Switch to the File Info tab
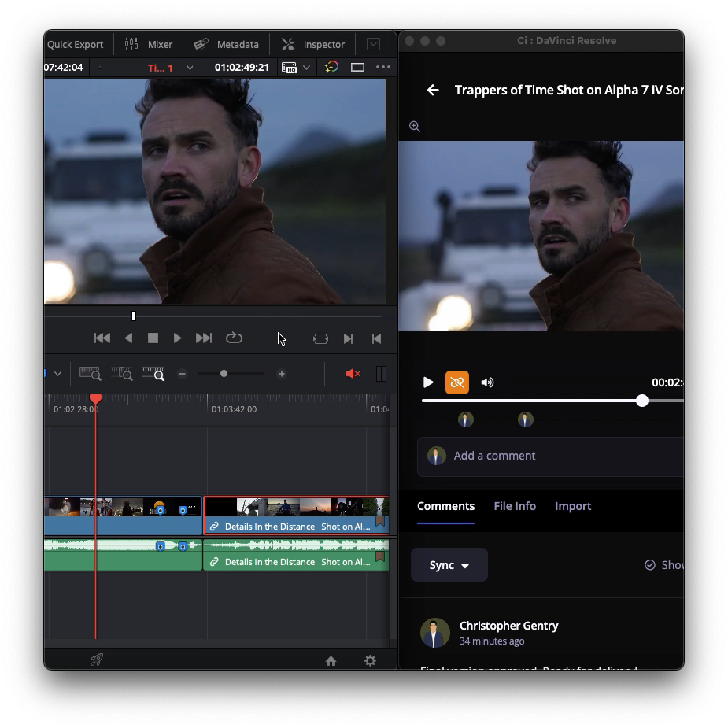 [x=515, y=506]
